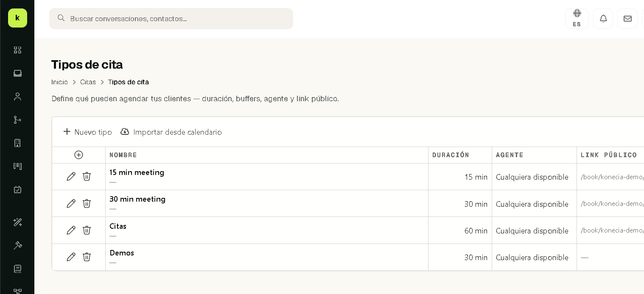This screenshot has height=294, width=644.
Task: Click the bell notifications icon
Action: point(603,19)
